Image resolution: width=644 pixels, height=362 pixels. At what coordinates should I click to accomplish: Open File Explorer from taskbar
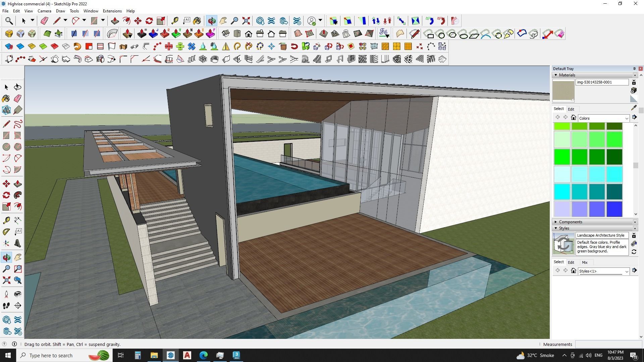click(154, 355)
